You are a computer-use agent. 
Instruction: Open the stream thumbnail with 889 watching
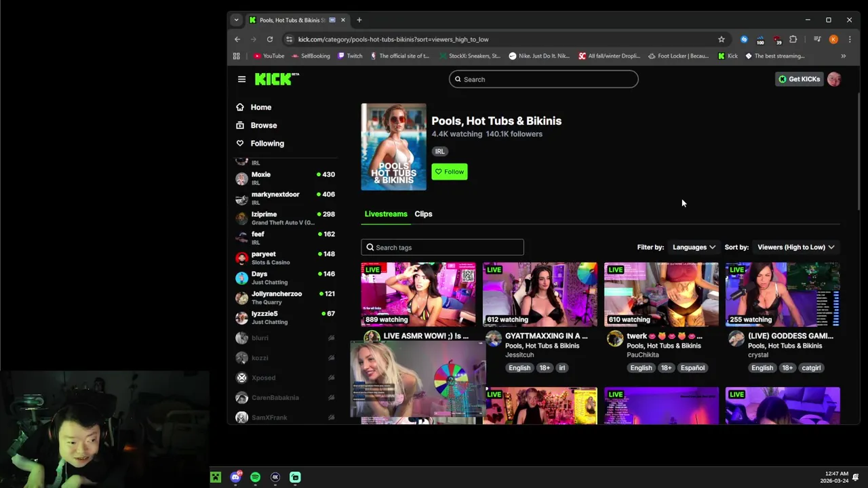(x=418, y=295)
